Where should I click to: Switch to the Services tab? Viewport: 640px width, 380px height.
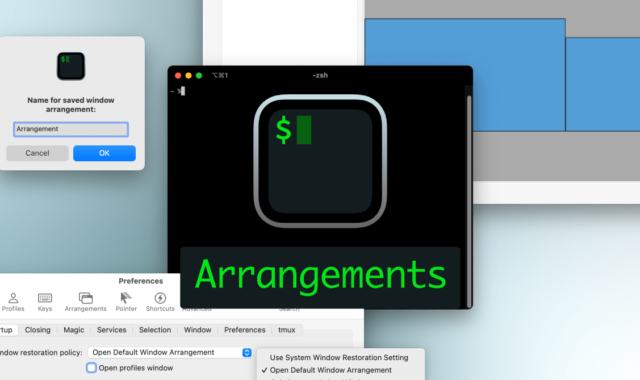pyautogui.click(x=111, y=330)
